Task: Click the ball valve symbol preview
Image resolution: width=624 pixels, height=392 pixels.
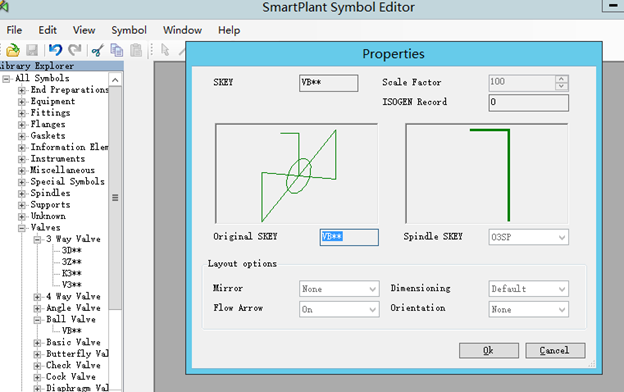Action: coord(296,174)
